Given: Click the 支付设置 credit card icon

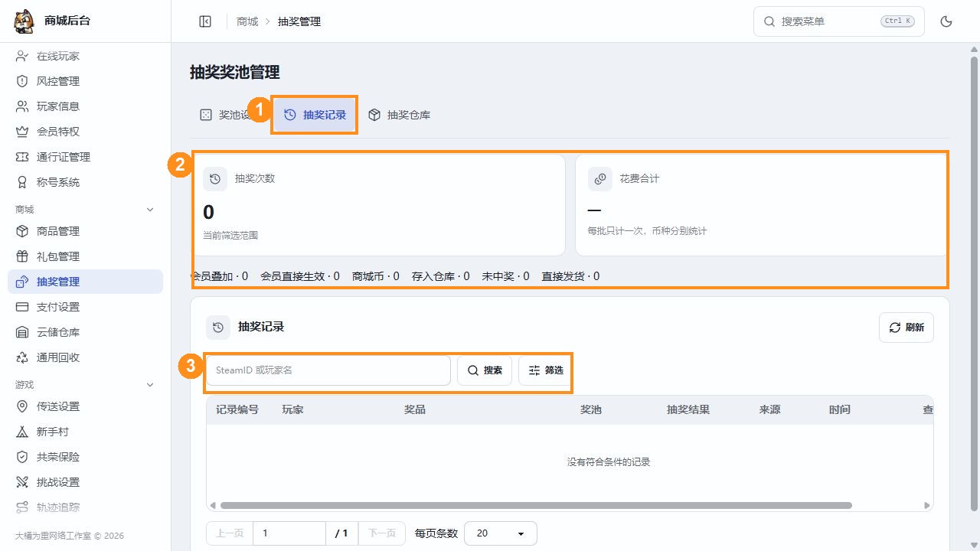Looking at the screenshot, I should [22, 307].
